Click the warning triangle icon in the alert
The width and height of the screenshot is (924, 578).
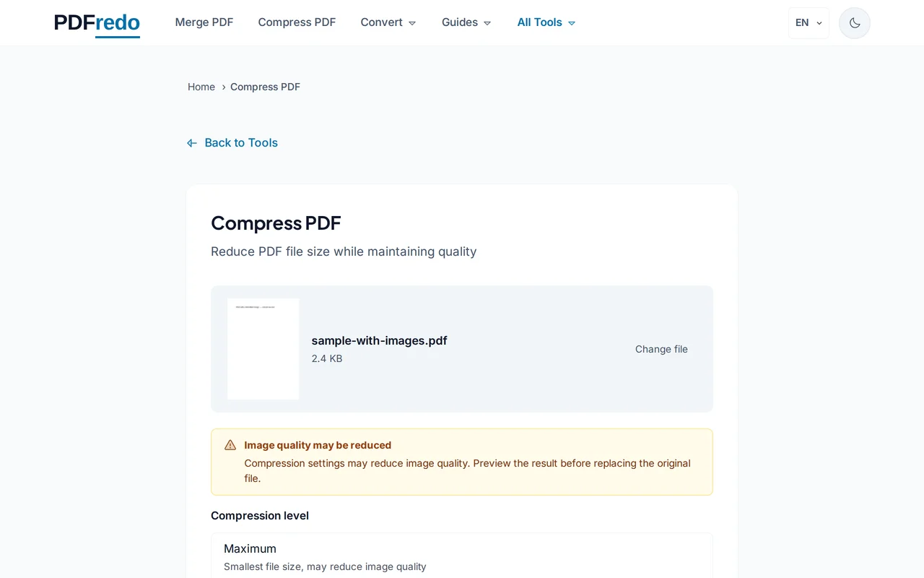(230, 444)
